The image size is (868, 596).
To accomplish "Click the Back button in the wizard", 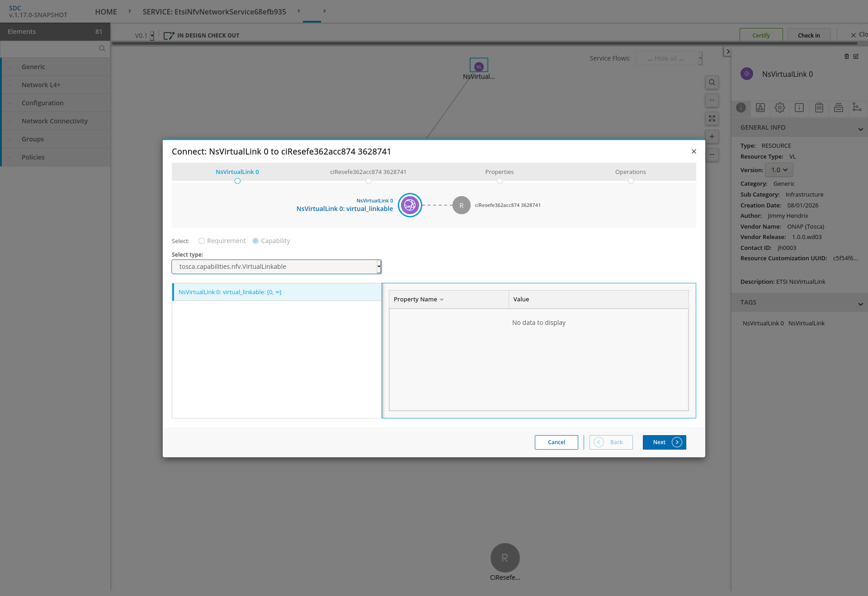I will 611,442.
